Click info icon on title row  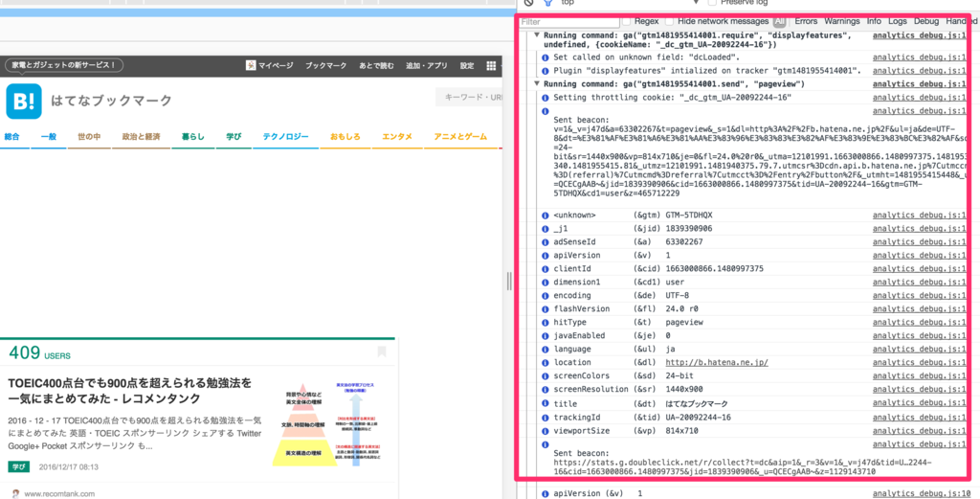545,404
